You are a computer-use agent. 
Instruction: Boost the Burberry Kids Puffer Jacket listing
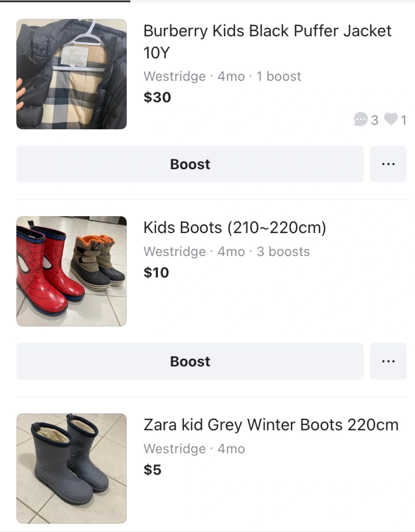(x=190, y=164)
